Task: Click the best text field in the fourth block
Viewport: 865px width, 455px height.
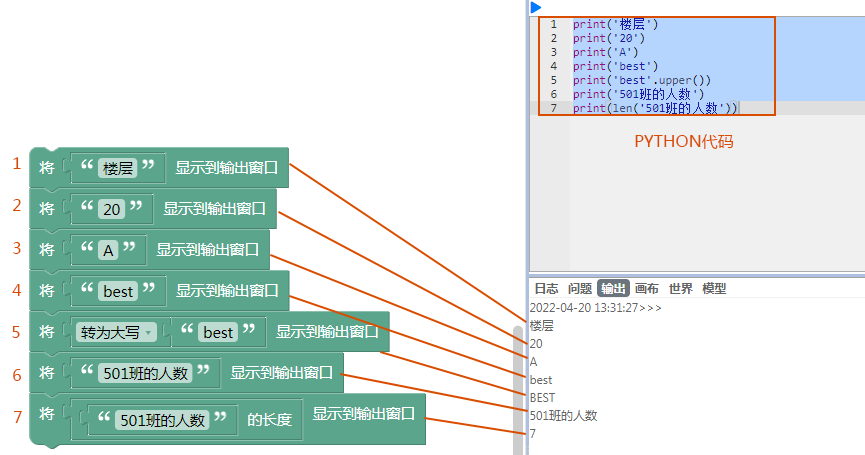Action: click(118, 291)
